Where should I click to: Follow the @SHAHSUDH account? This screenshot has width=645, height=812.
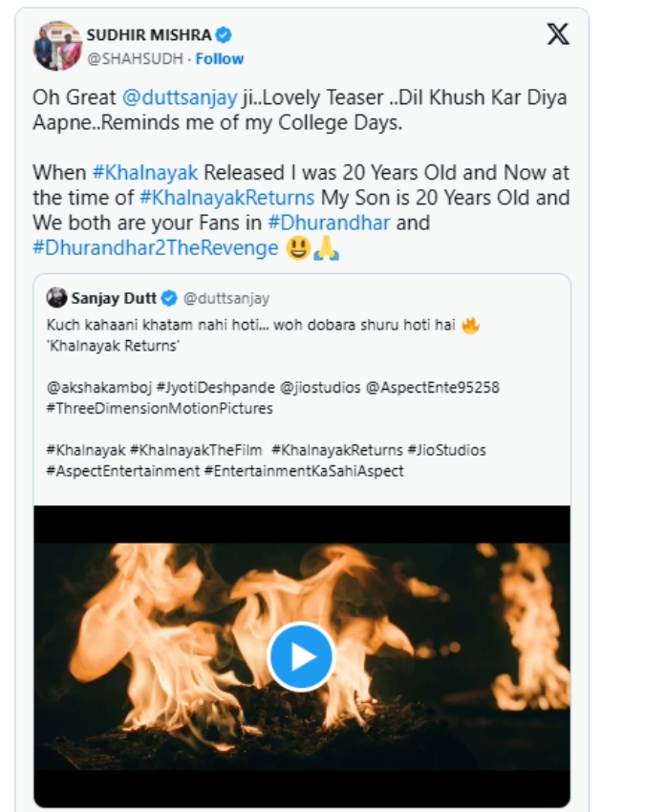[x=220, y=59]
